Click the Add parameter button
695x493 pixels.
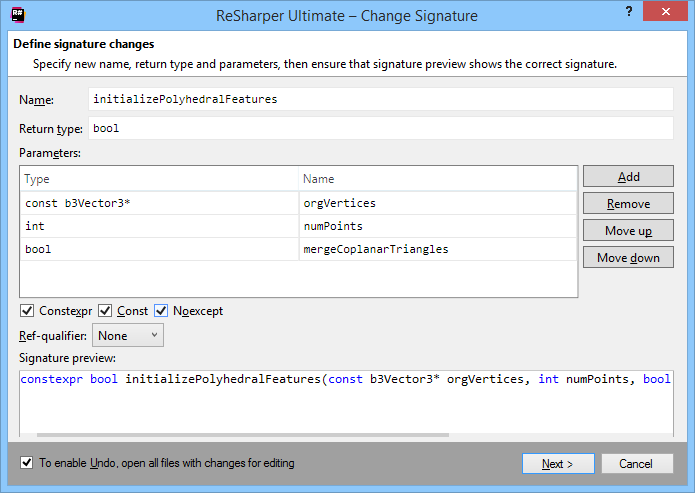(628, 177)
